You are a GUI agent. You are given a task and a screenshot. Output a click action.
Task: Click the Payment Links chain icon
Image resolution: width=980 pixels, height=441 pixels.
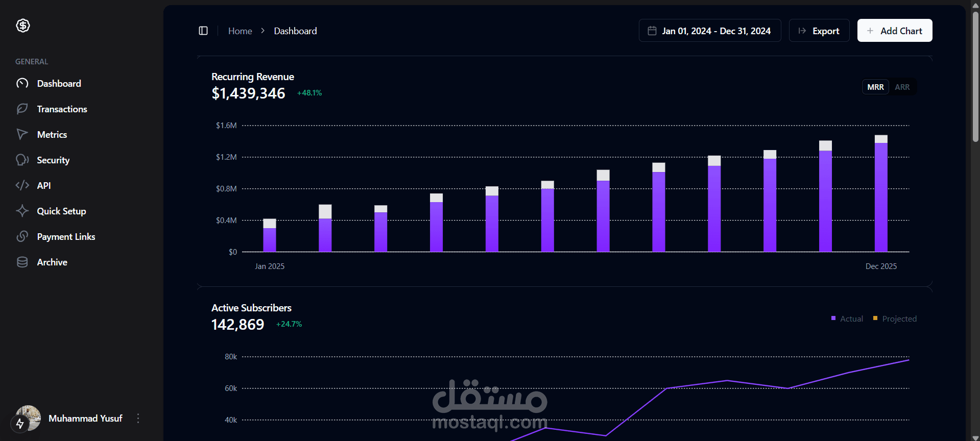pos(22,236)
